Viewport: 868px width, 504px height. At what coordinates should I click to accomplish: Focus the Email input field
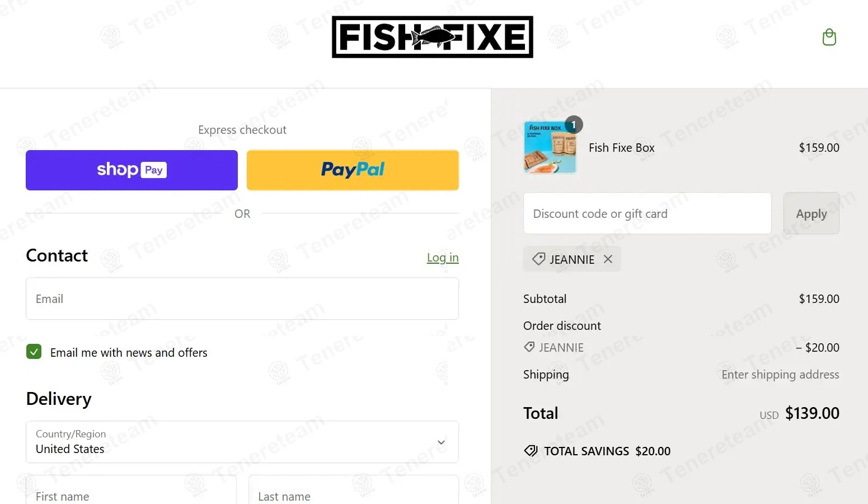(x=242, y=299)
